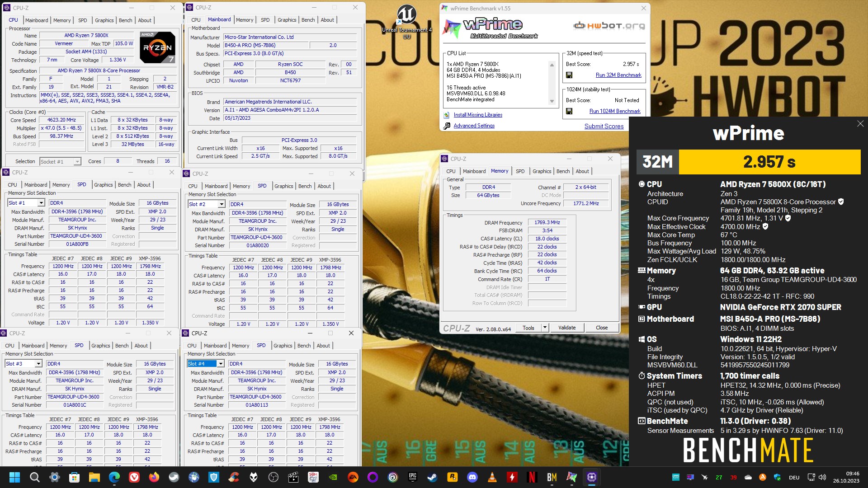Open Graphics tab in Slot #1 SPD window
Viewport: 868px width, 488px height.
(103, 185)
